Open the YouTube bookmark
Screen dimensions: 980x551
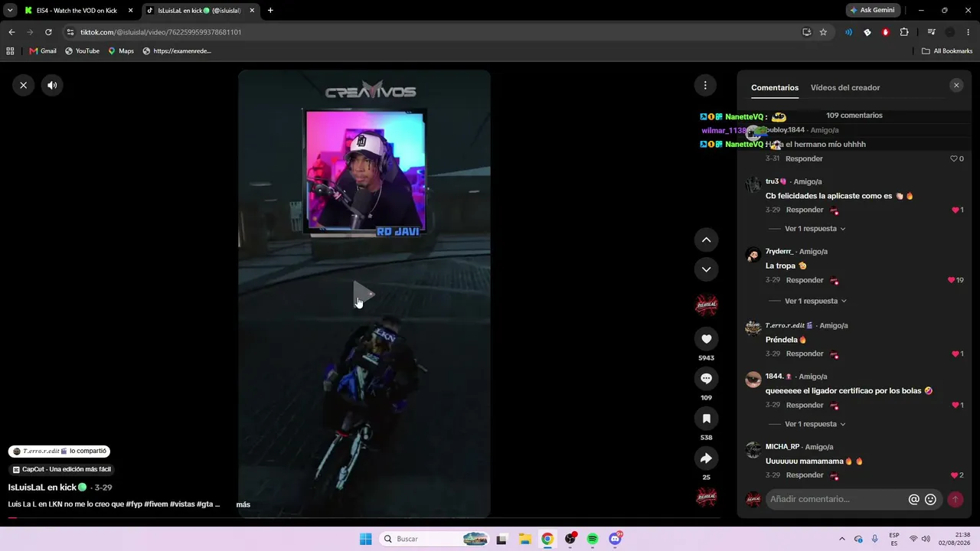coord(82,51)
